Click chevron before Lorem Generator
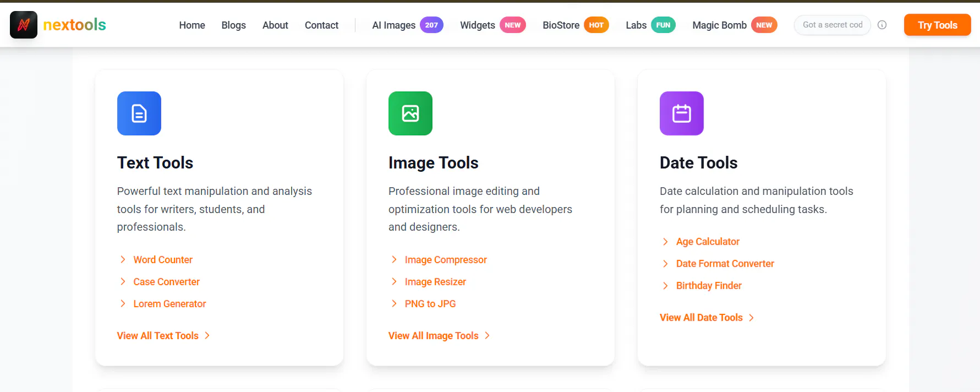The height and width of the screenshot is (392, 980). [x=123, y=303]
